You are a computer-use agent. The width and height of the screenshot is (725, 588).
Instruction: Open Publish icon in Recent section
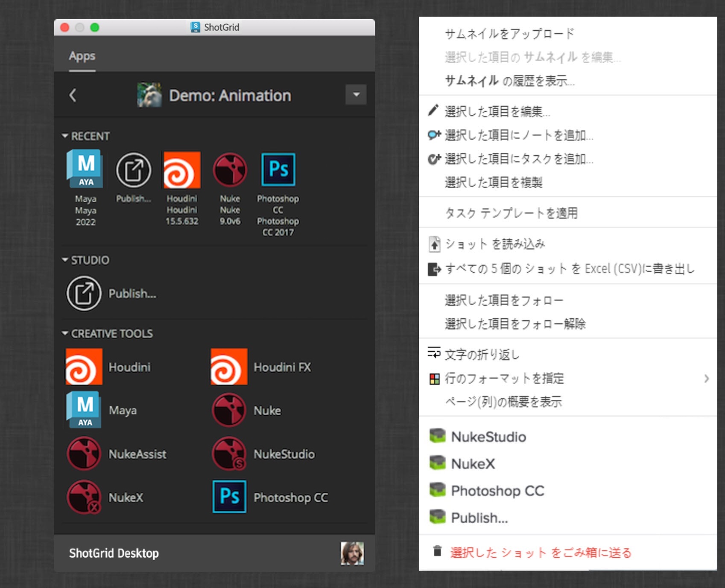134,170
